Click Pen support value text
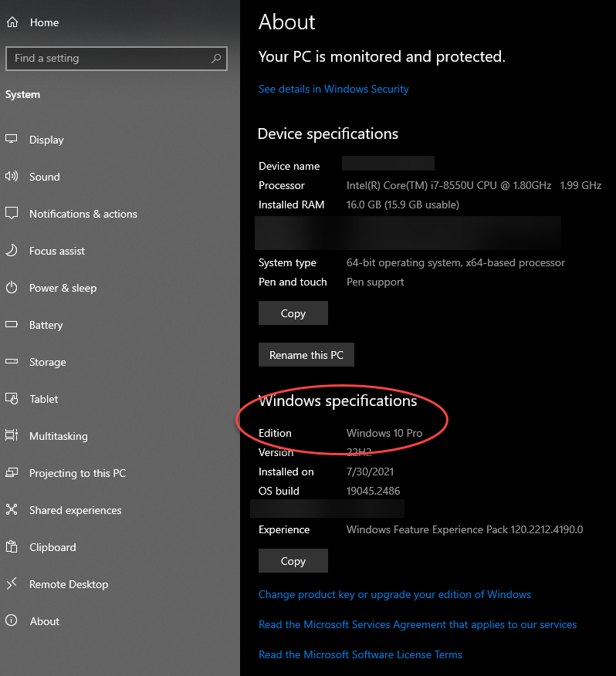This screenshot has height=676, width=616. point(375,282)
